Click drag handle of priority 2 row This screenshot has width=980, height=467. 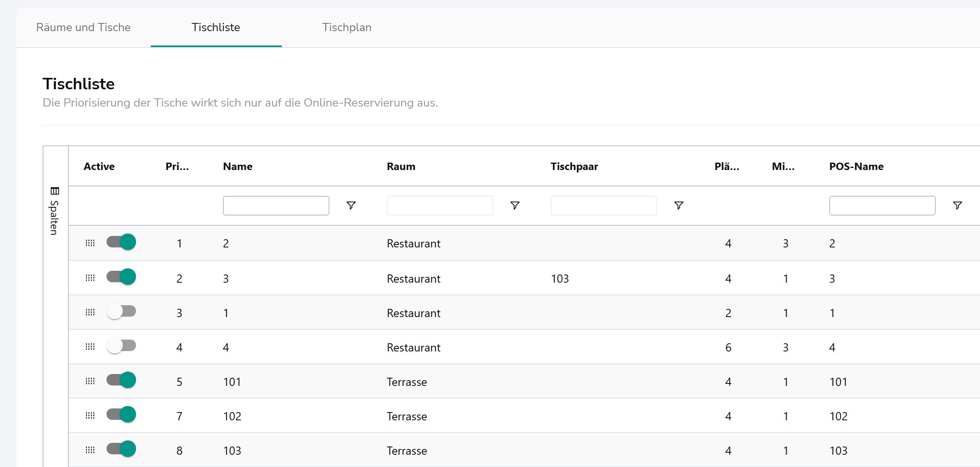(90, 278)
